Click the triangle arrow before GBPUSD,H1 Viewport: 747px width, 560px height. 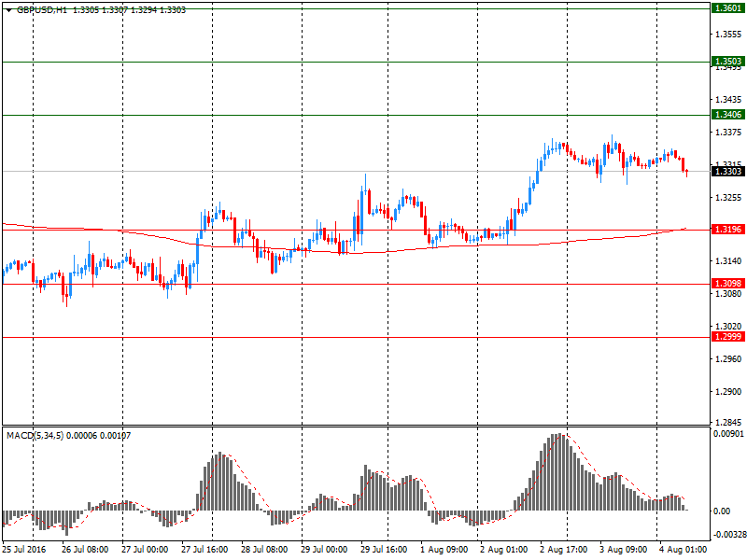pos(9,10)
